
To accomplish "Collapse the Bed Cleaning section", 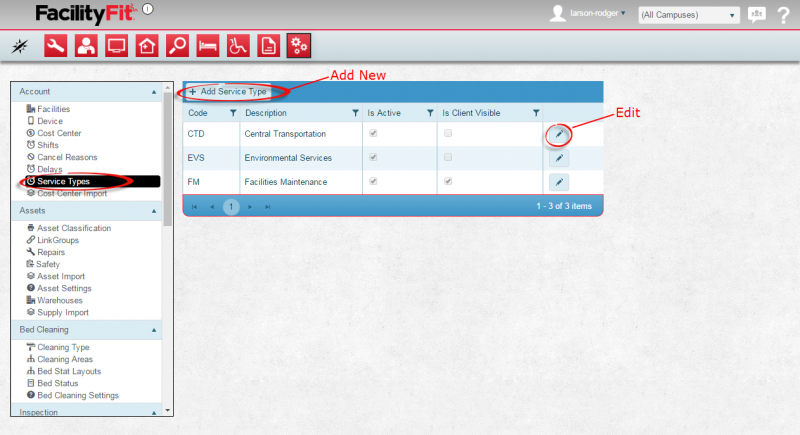I will pyautogui.click(x=154, y=330).
